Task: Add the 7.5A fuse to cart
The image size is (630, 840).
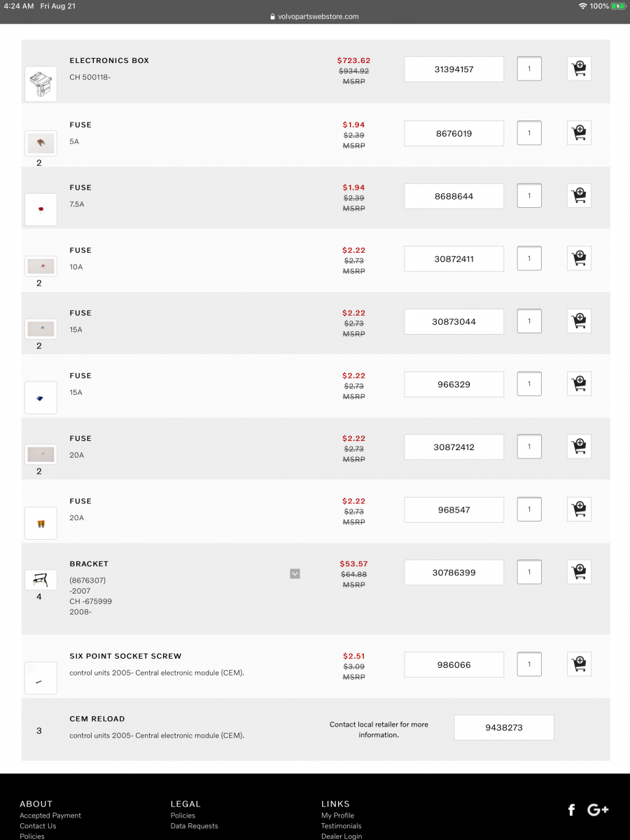Action: pyautogui.click(x=579, y=196)
